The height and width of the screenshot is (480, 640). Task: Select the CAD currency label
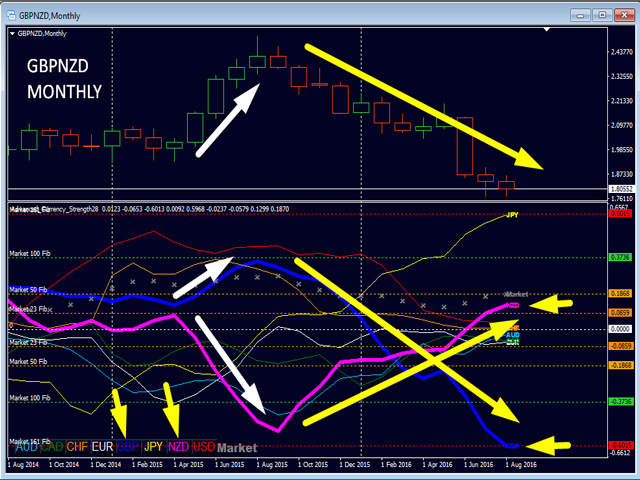click(52, 447)
